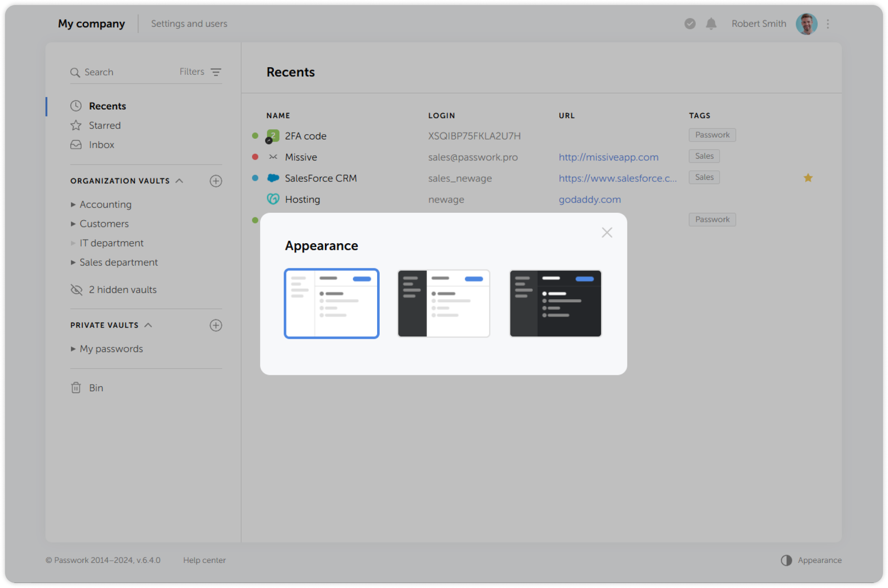888x588 pixels.
Task: Open the missiveapp.com URL link
Action: (608, 157)
